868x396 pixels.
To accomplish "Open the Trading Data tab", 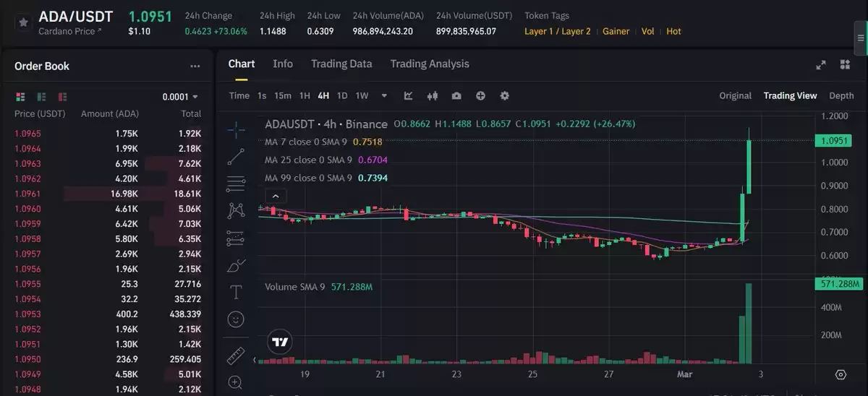I will tap(341, 64).
